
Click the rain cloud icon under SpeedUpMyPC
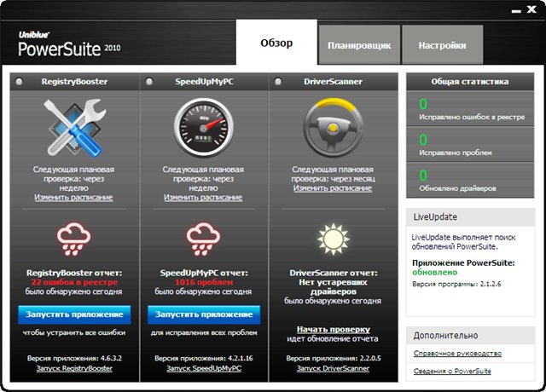(203, 239)
